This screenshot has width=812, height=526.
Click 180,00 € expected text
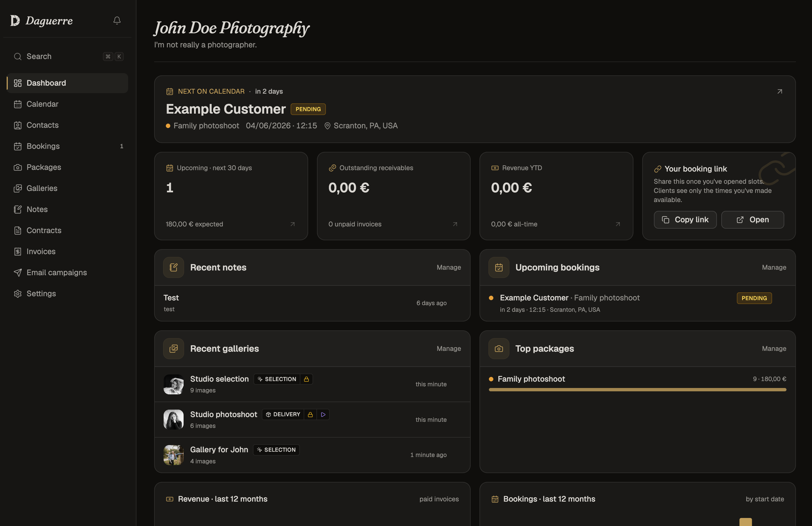[194, 224]
